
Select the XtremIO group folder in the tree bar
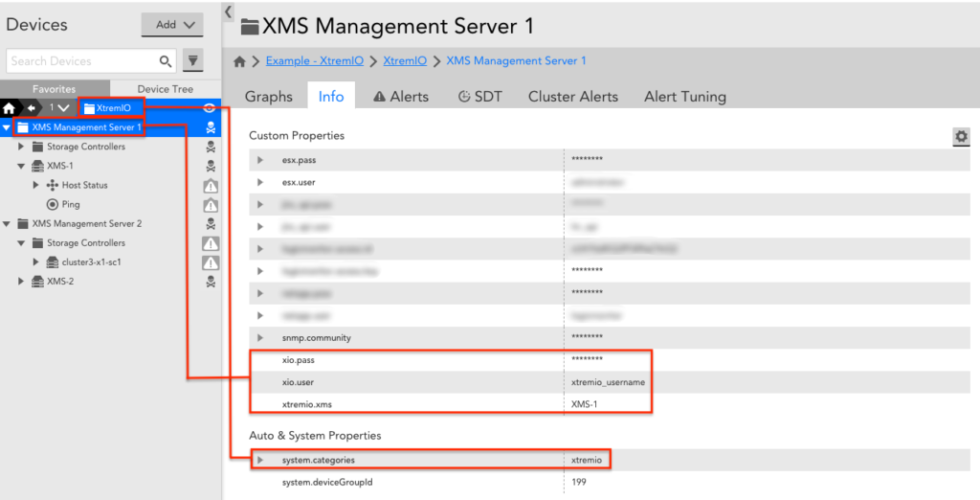pyautogui.click(x=107, y=108)
